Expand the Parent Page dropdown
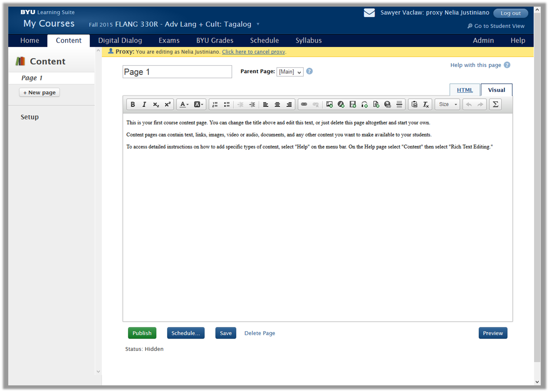 pos(290,72)
